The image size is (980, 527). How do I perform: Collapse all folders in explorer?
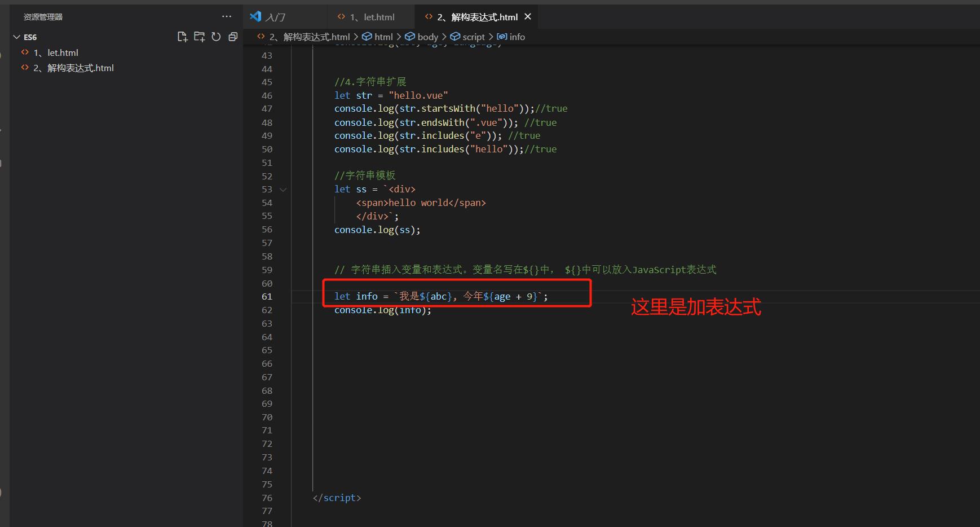233,37
